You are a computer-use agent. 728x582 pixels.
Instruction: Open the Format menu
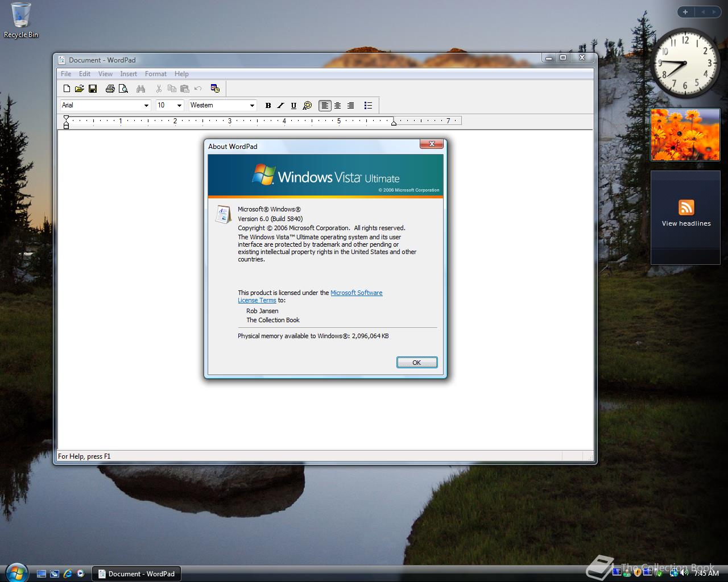(x=156, y=74)
